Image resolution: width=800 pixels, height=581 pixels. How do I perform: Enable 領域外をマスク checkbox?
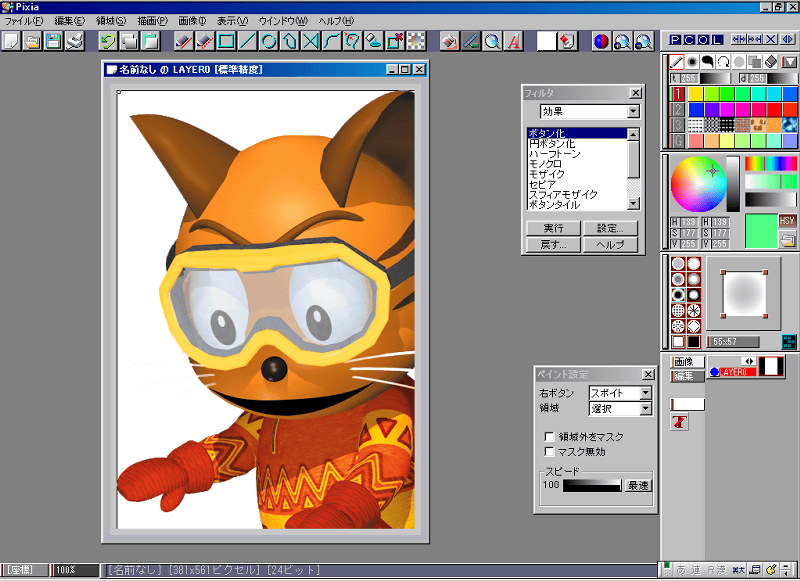pyautogui.click(x=549, y=437)
